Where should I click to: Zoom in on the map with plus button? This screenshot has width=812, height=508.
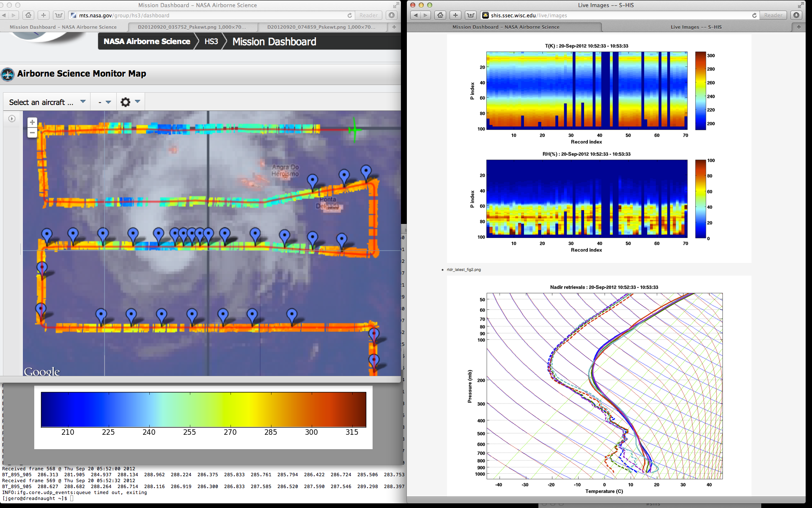[x=32, y=122]
